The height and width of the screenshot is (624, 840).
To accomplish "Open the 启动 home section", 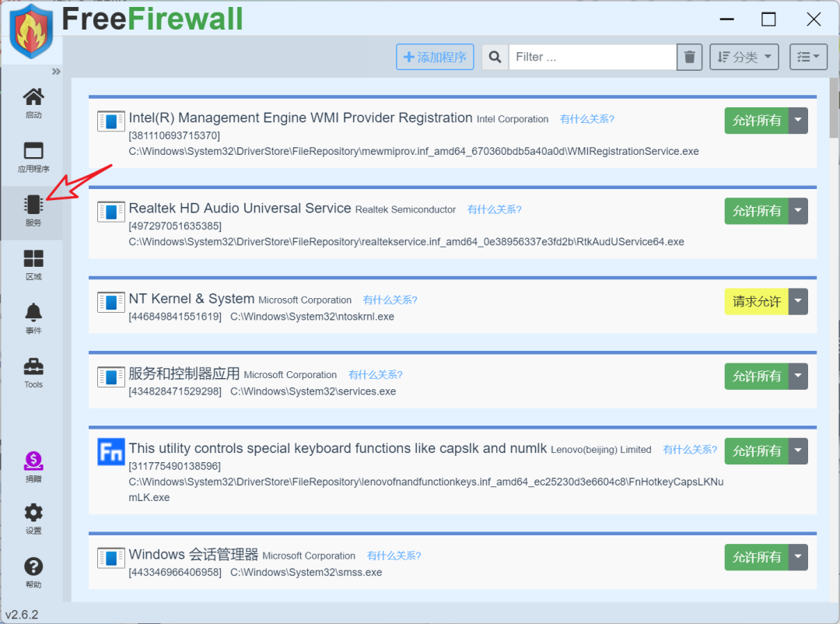I will 33,103.
